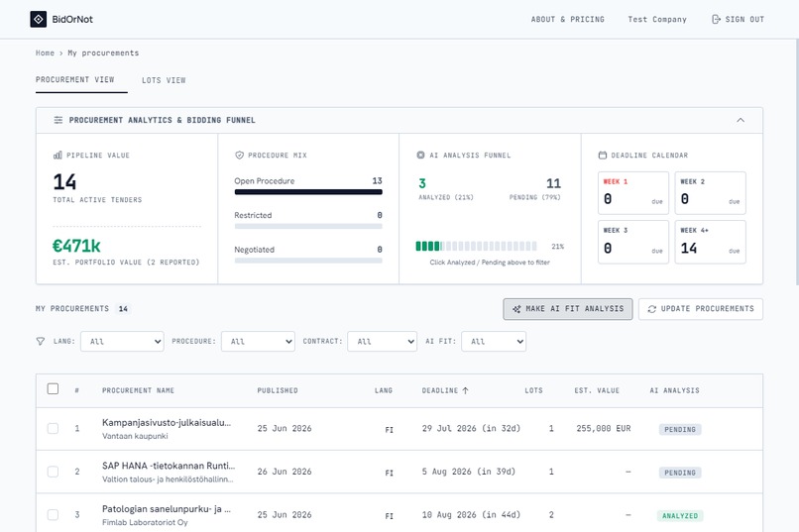Image resolution: width=799 pixels, height=532 pixels.
Task: Click the Update Procurements button
Action: [x=701, y=309]
